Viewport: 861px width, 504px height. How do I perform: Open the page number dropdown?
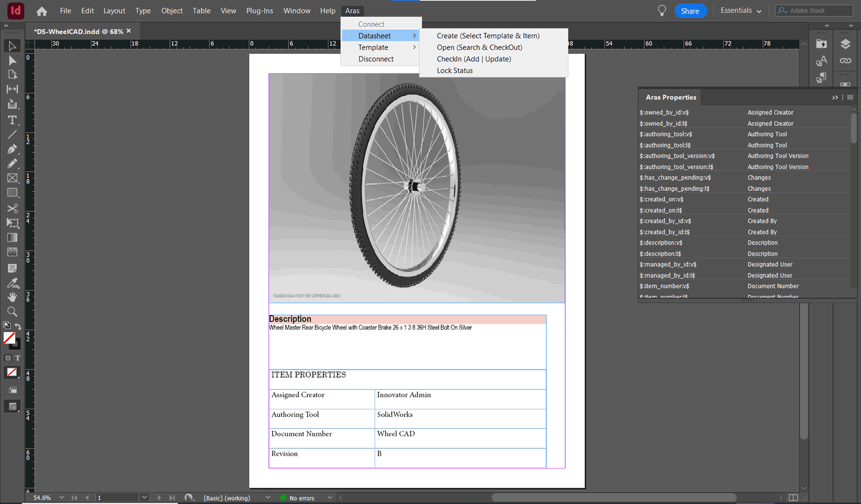pyautogui.click(x=144, y=498)
